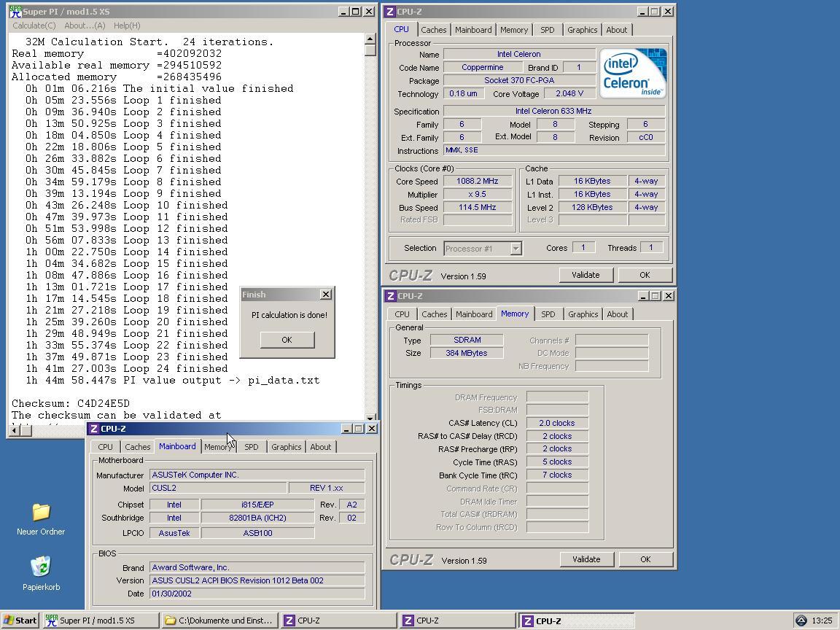
Task: Click the Multiplier value x 9.5
Action: 477,194
